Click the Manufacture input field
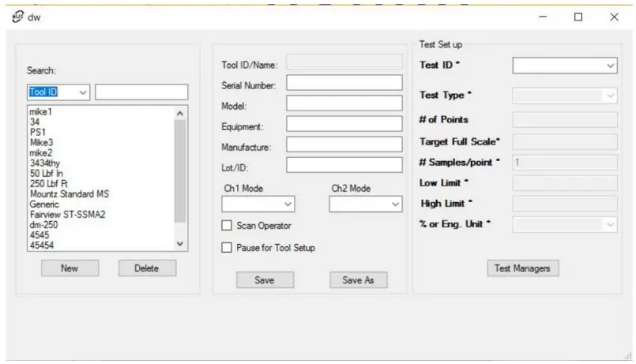This screenshot has height=364, width=636. [x=344, y=144]
